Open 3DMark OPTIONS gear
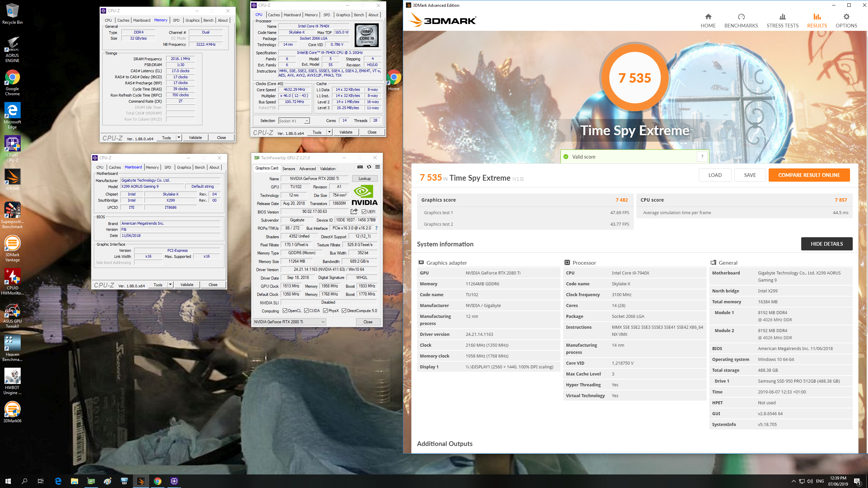The width and height of the screenshot is (868, 488). coord(846,20)
